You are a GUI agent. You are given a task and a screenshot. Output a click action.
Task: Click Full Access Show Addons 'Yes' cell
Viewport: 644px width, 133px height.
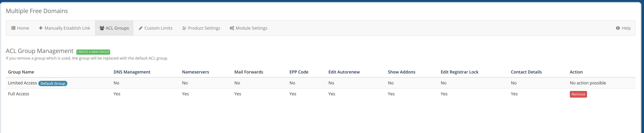coord(391,94)
